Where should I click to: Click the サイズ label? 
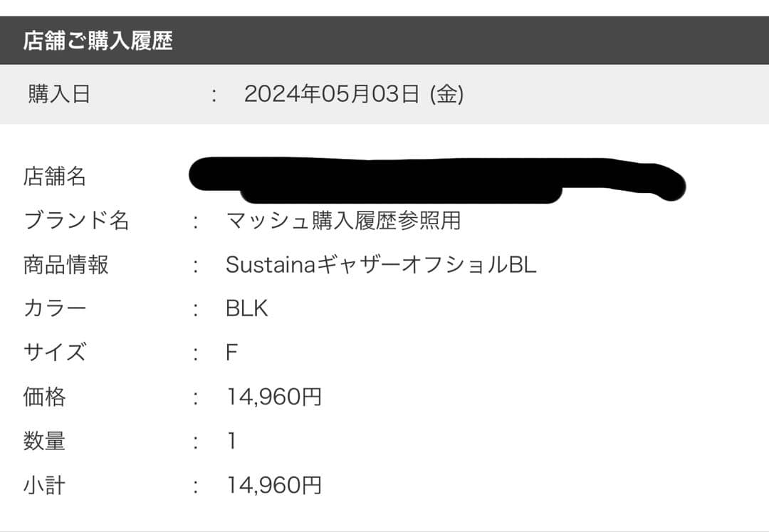[x=55, y=352]
